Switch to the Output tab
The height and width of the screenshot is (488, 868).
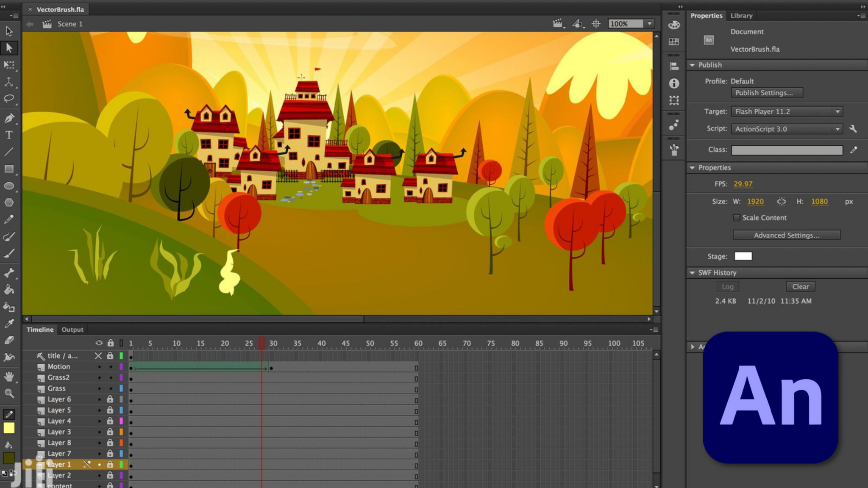point(72,329)
